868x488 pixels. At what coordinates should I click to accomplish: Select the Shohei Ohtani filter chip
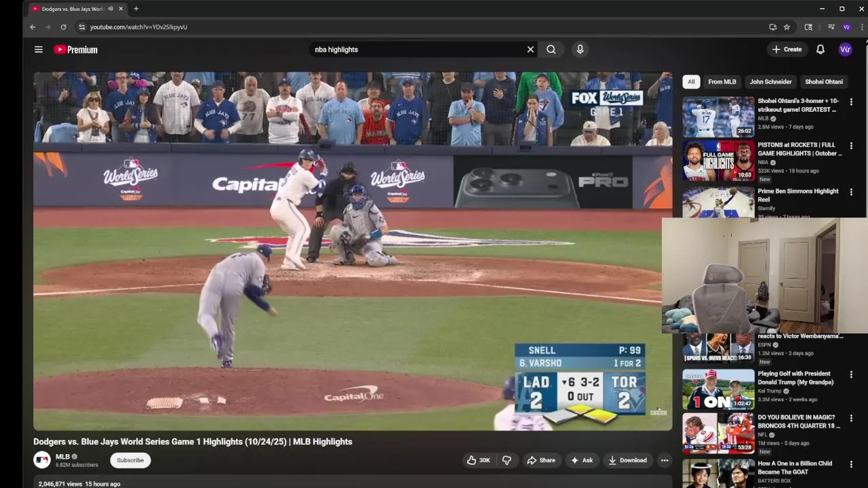coord(824,82)
